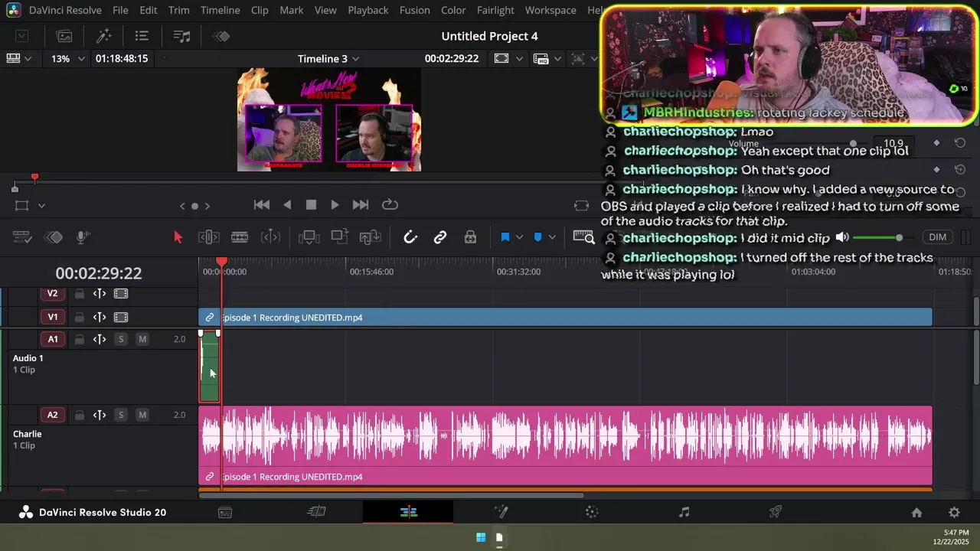Toggle linked selection chain
This screenshot has height=551, width=980.
[440, 237]
